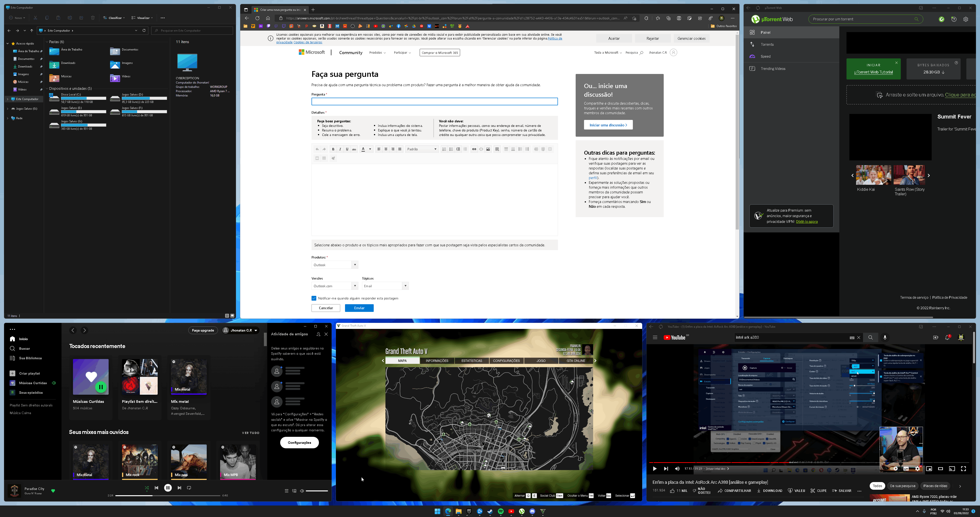Play the YouTube video
This screenshot has width=980, height=517.
(x=655, y=469)
